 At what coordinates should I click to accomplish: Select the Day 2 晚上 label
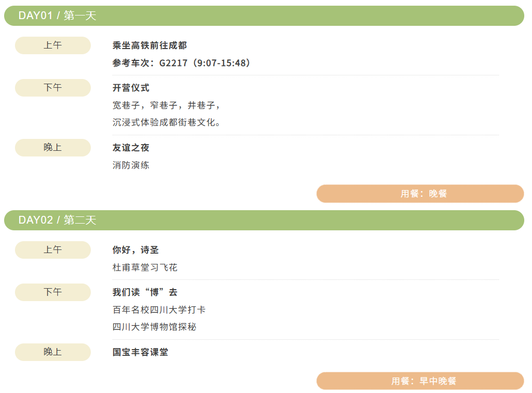tap(53, 352)
